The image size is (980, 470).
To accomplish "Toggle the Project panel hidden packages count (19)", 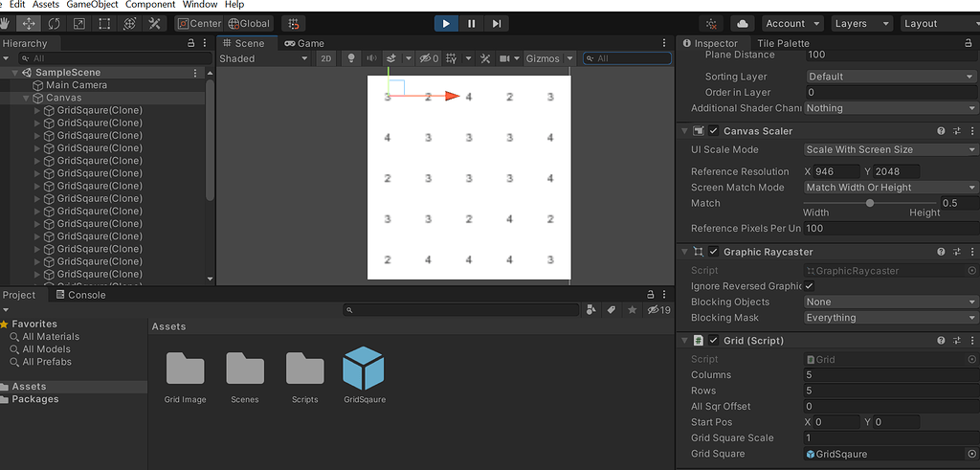I will click(658, 310).
